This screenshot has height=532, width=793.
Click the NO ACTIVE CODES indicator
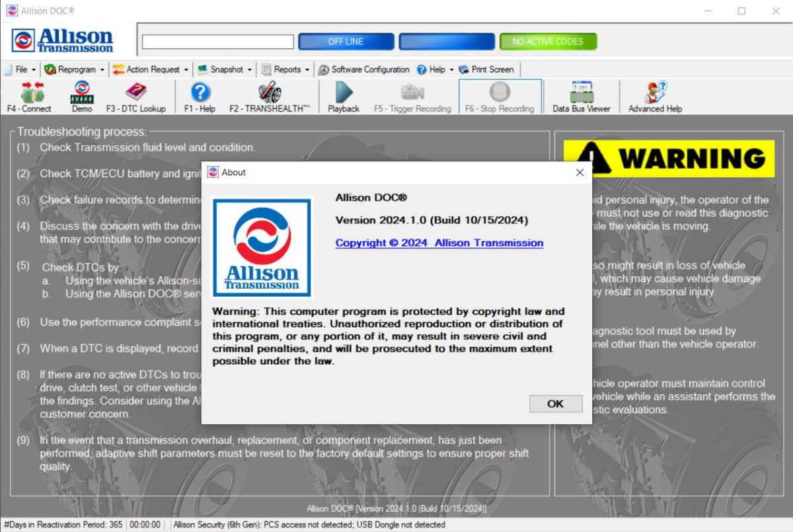(x=548, y=41)
